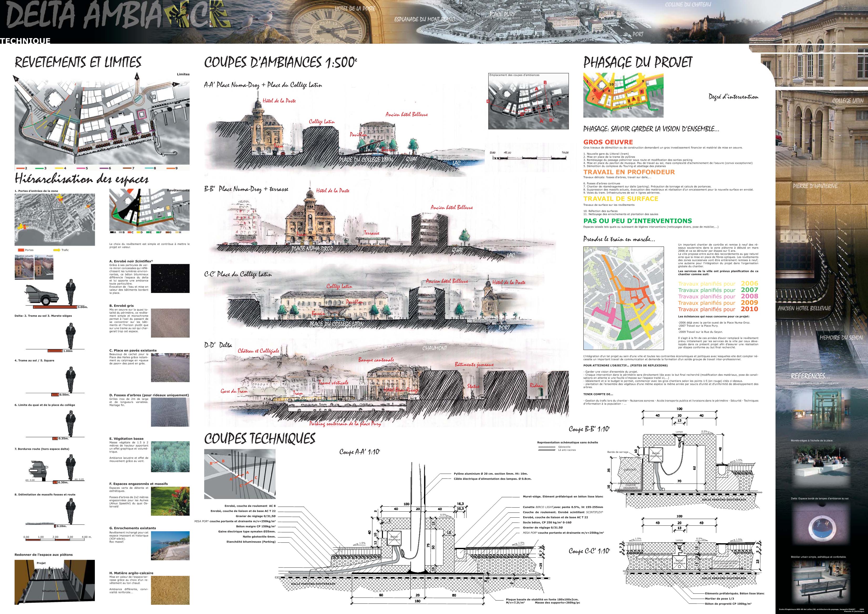
Task: Open the aerial map of 'Portes d'entrées de la zone'
Action: 55,220
